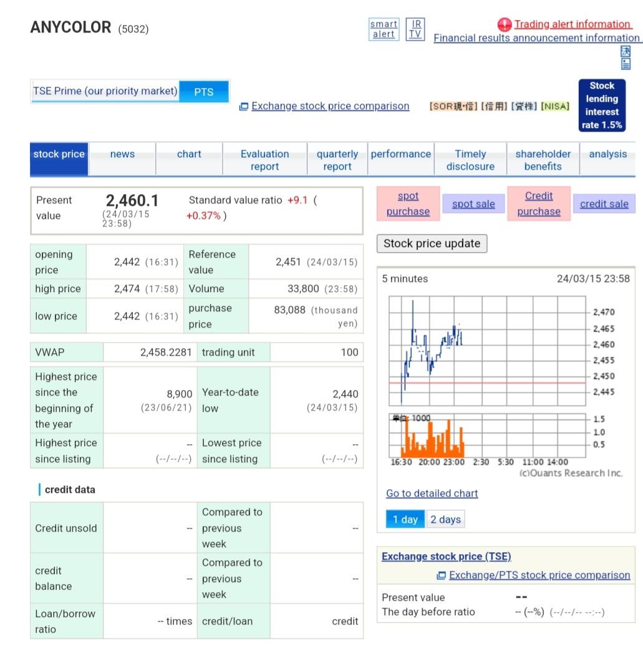The width and height of the screenshot is (643, 672).
Task: Click the kanji results icon under Financial results
Action: pos(626,51)
